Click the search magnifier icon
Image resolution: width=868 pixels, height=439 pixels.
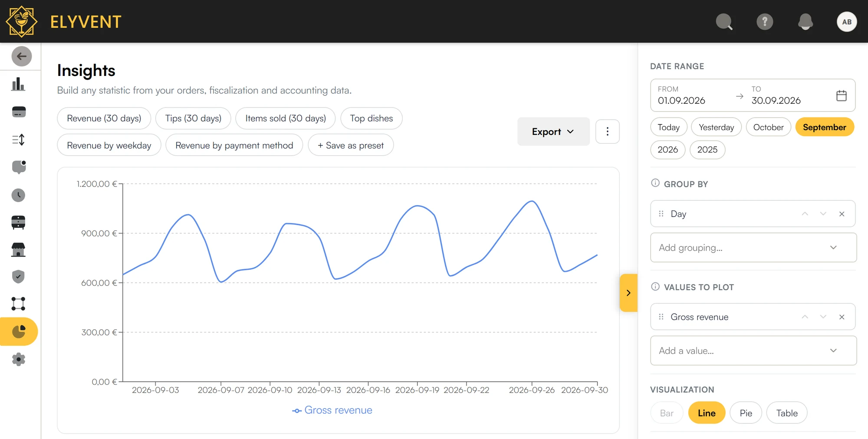click(724, 22)
